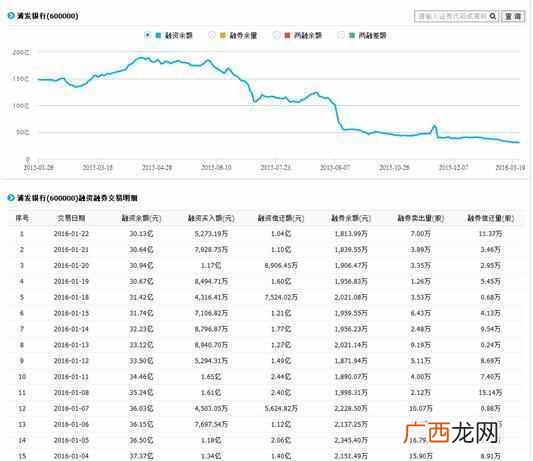Click the arrow icon beside 融资融券交易明细 heading
Image resolution: width=533 pixels, height=461 pixels.
tap(11, 198)
